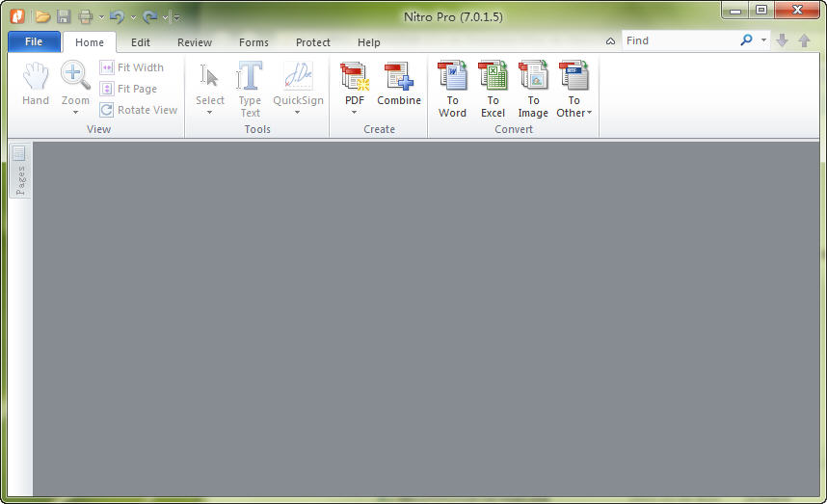Click the Nitro Pro application logo icon

[17, 16]
